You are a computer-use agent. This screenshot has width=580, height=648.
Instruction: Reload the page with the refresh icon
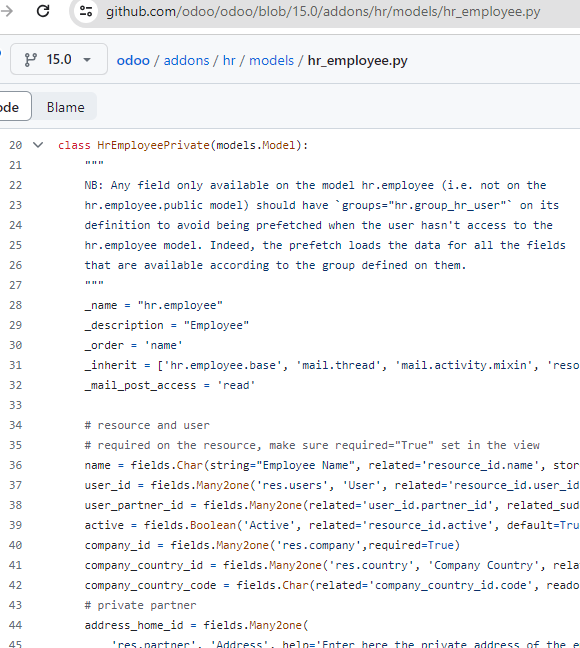43,11
